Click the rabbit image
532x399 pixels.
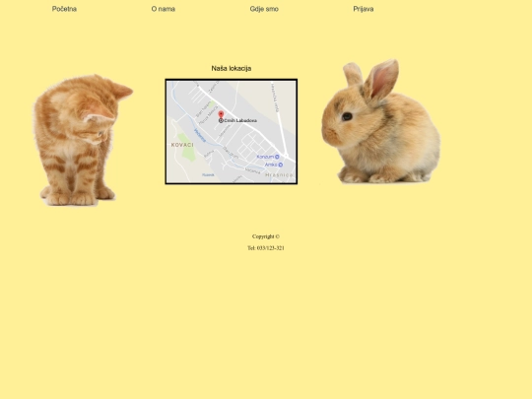[380, 121]
